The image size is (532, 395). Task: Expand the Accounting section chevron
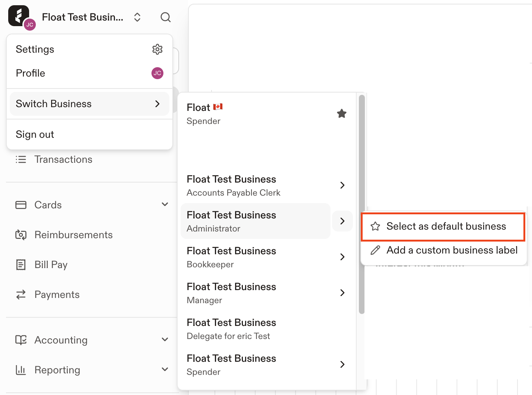point(165,340)
